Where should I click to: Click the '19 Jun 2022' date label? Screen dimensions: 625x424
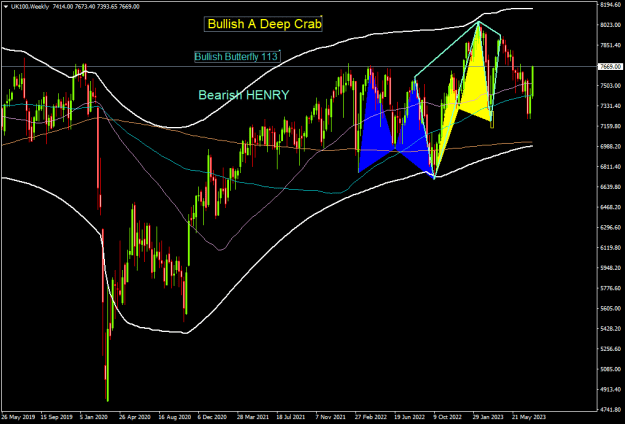pos(411,417)
